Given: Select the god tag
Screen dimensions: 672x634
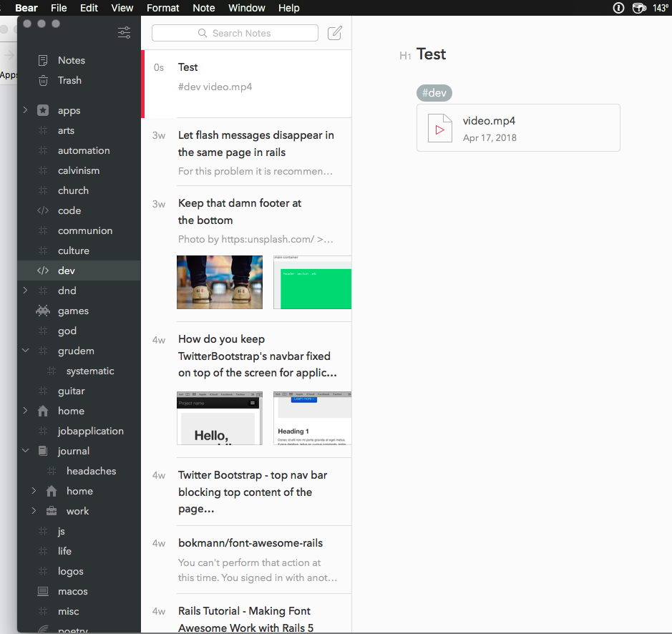Looking at the screenshot, I should tap(67, 331).
